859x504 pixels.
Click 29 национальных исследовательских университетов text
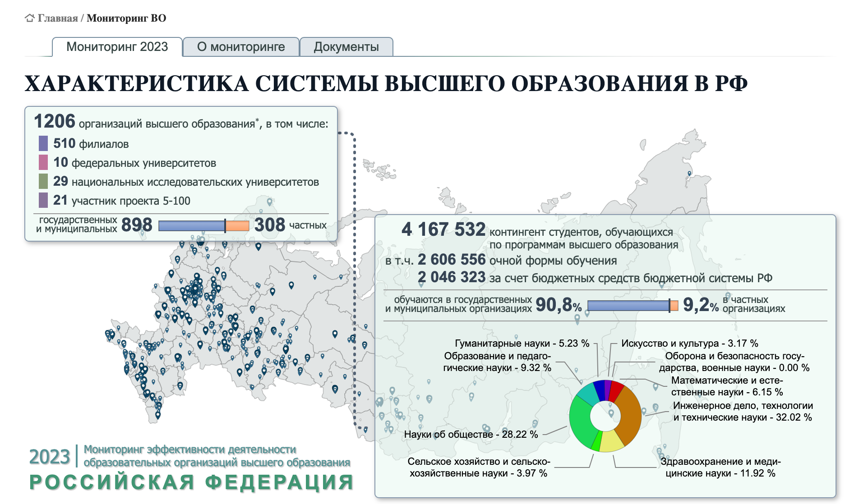186,182
